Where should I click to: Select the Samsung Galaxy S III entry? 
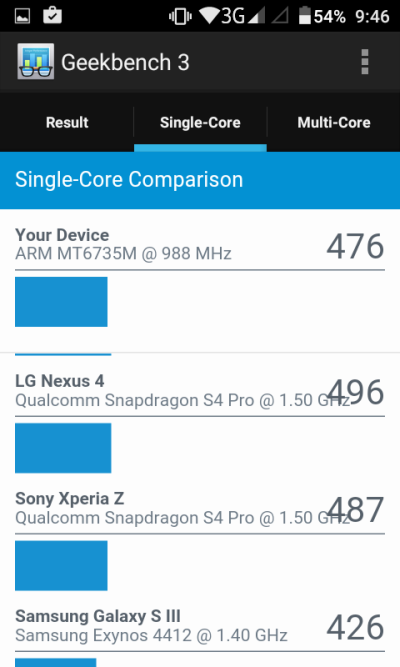(x=200, y=626)
